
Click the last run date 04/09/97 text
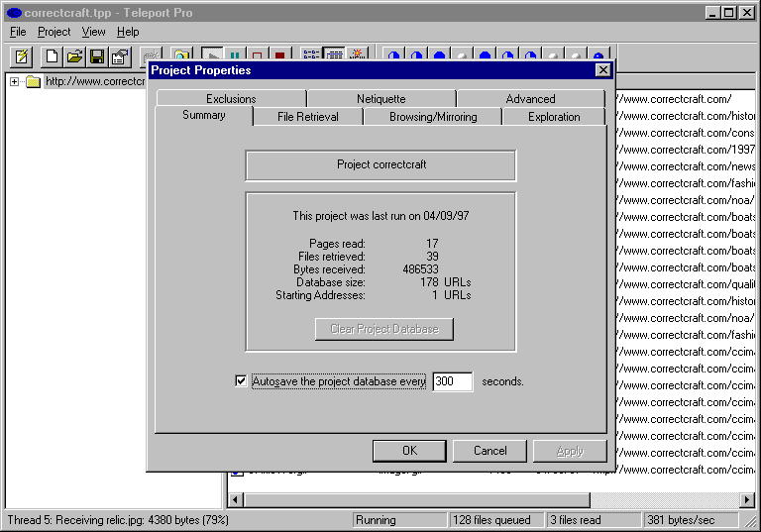pos(446,216)
